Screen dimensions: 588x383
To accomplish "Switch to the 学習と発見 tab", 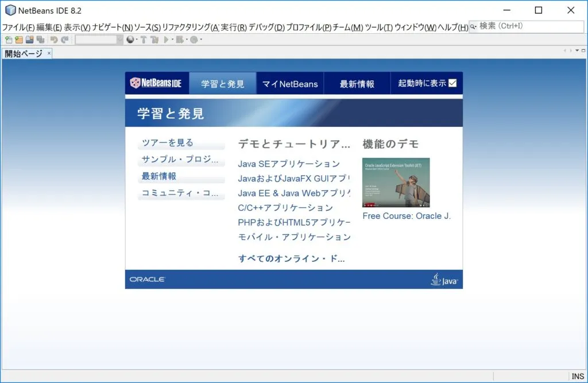I will click(223, 83).
